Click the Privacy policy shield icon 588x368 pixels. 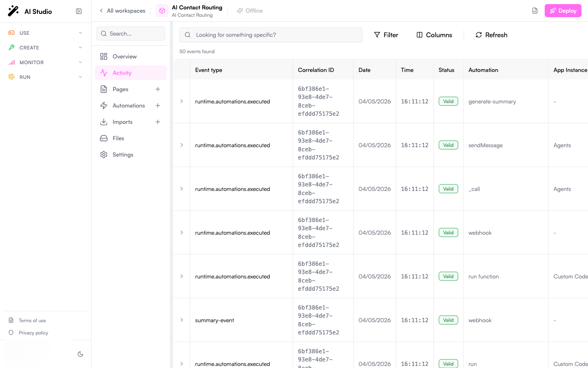tap(11, 332)
